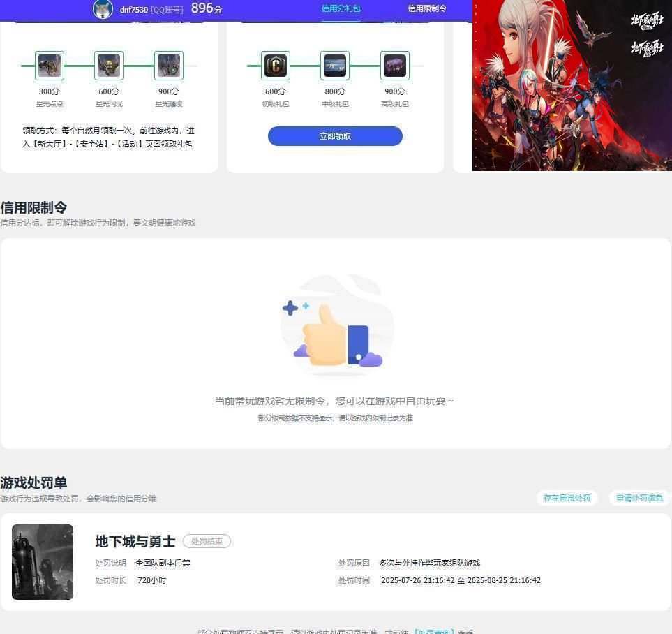The height and width of the screenshot is (634, 672).
Task: Pick the 800分 中级礼包 weapon icon
Action: pyautogui.click(x=335, y=66)
